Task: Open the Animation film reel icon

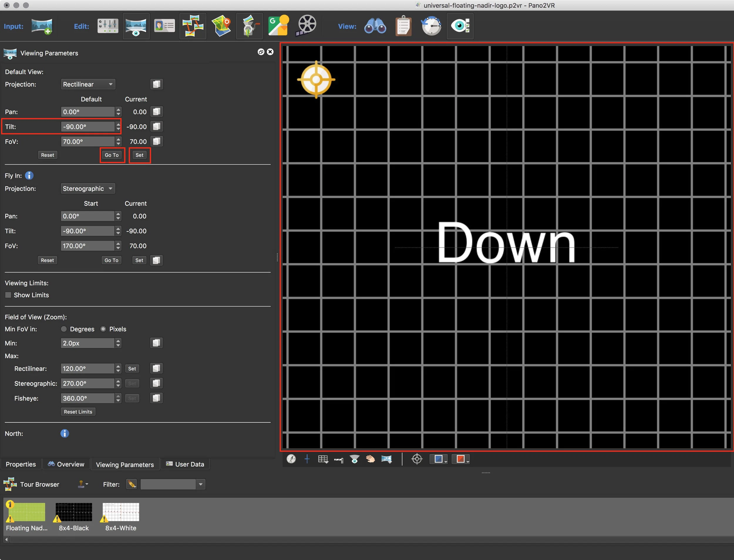Action: pos(306,25)
